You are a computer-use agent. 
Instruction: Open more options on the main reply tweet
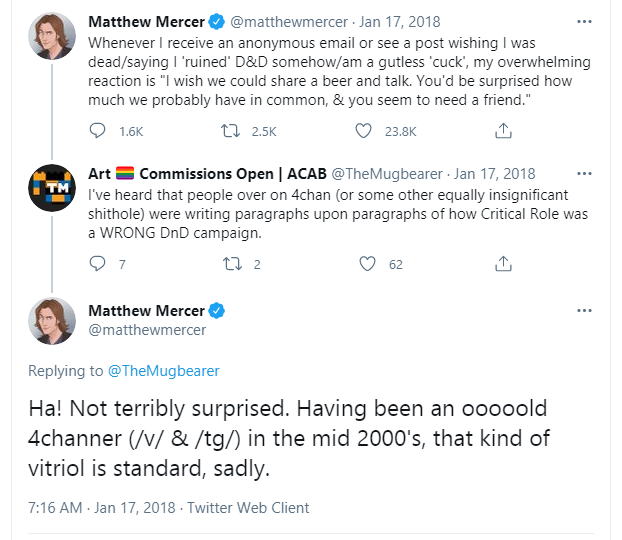(x=585, y=310)
